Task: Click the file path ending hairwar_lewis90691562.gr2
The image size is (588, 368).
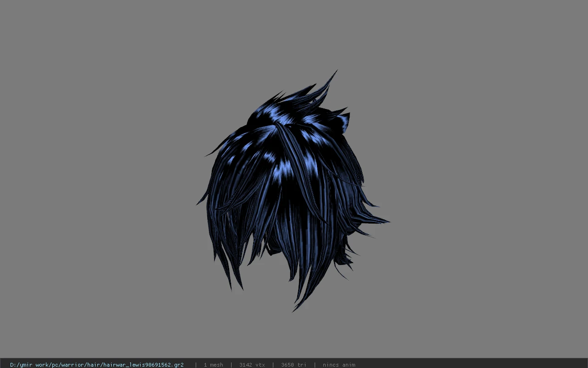Action: click(x=97, y=365)
